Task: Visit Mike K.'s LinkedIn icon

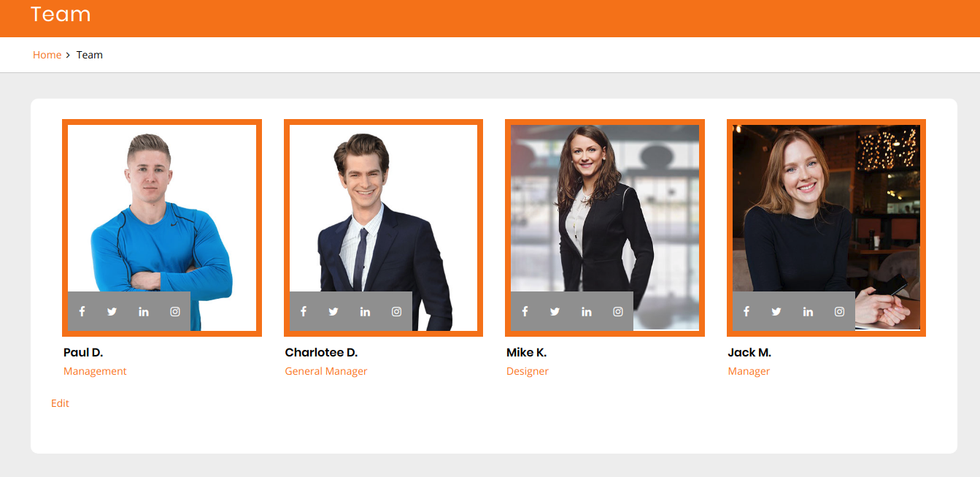Action: pos(587,311)
